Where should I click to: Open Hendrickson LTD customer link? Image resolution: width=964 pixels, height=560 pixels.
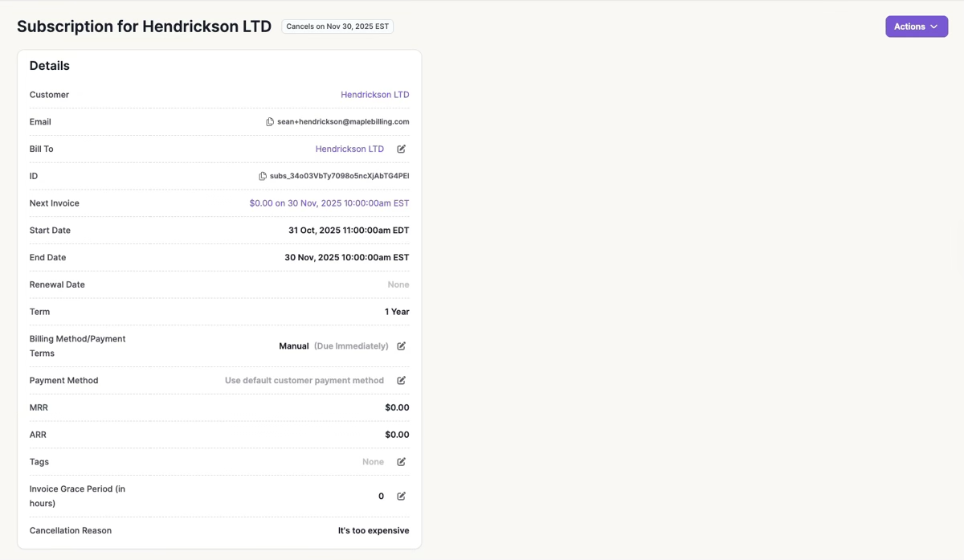tap(374, 95)
